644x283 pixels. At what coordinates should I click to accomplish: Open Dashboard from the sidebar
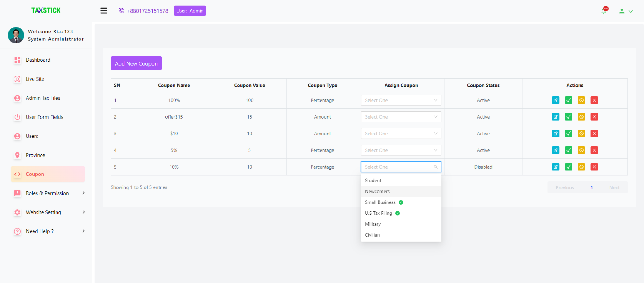[x=38, y=60]
